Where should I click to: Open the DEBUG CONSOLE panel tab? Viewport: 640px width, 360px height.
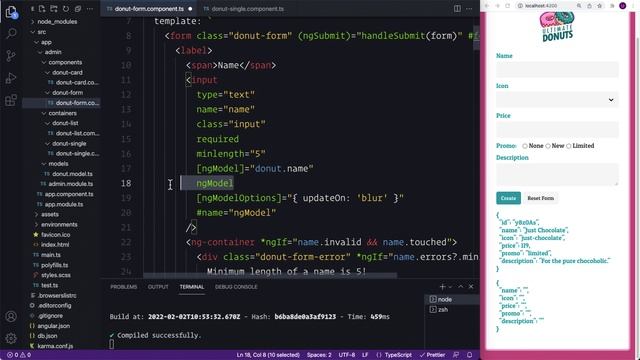coord(236,287)
